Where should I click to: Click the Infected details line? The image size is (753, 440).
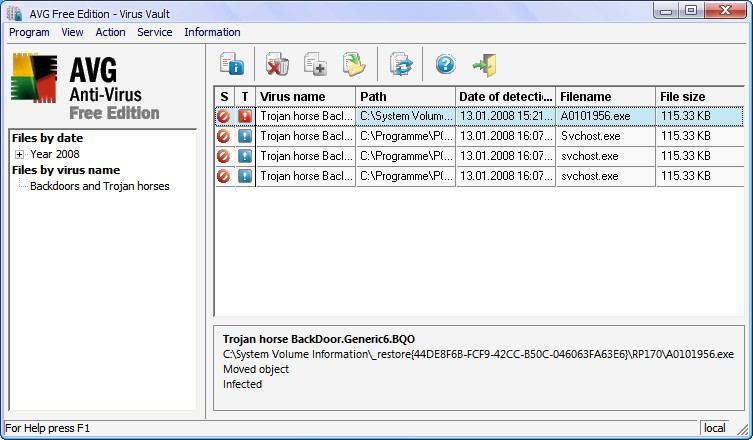(x=243, y=384)
